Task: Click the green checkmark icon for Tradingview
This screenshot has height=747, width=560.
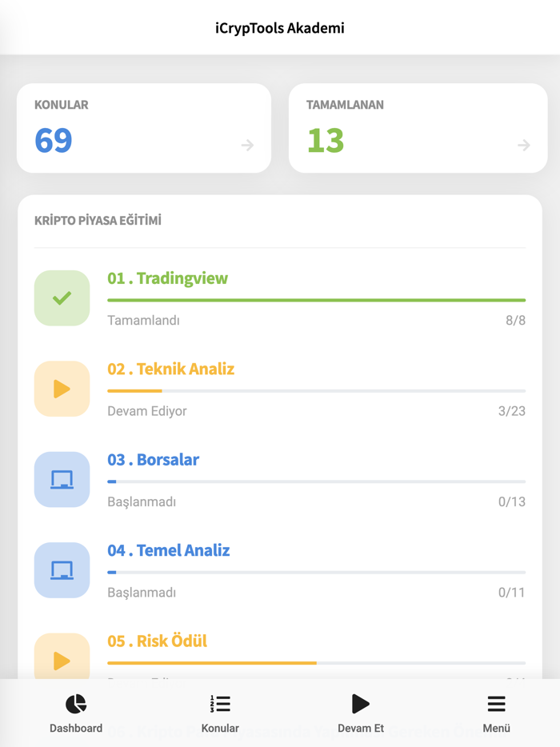Action: point(62,298)
